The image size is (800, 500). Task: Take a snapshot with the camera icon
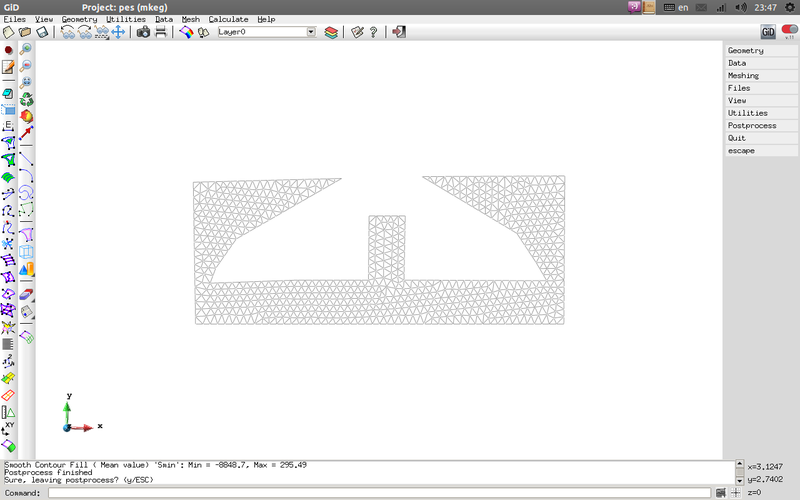[x=143, y=32]
